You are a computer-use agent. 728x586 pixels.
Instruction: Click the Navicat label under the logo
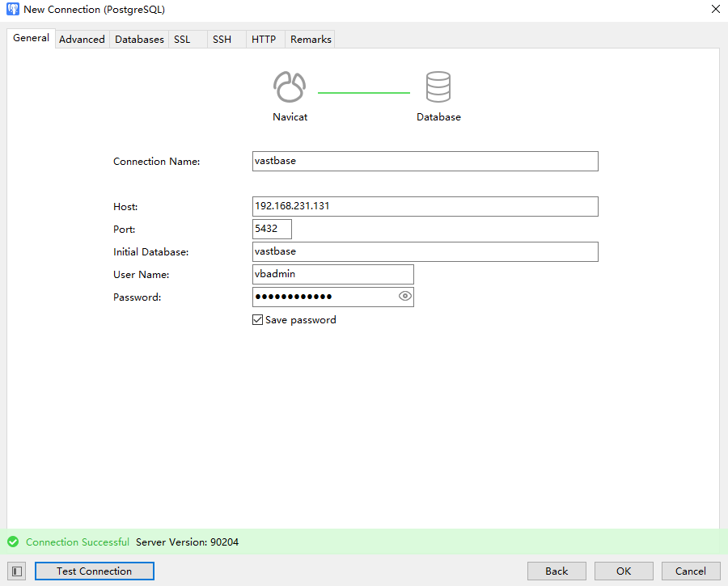(290, 117)
